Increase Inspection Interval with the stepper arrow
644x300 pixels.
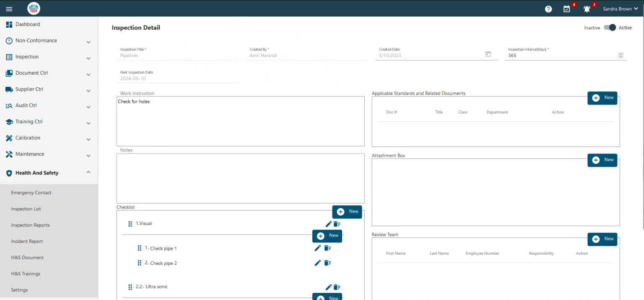620,53
